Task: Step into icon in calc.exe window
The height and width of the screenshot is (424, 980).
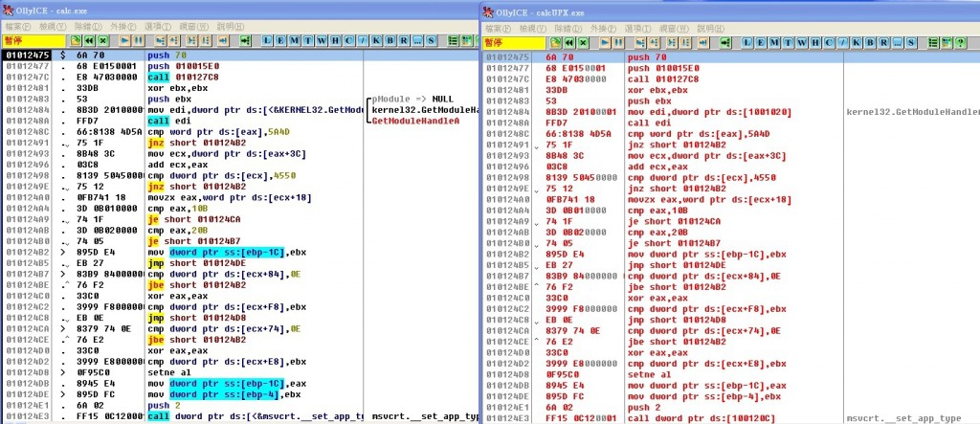Action: (160, 40)
